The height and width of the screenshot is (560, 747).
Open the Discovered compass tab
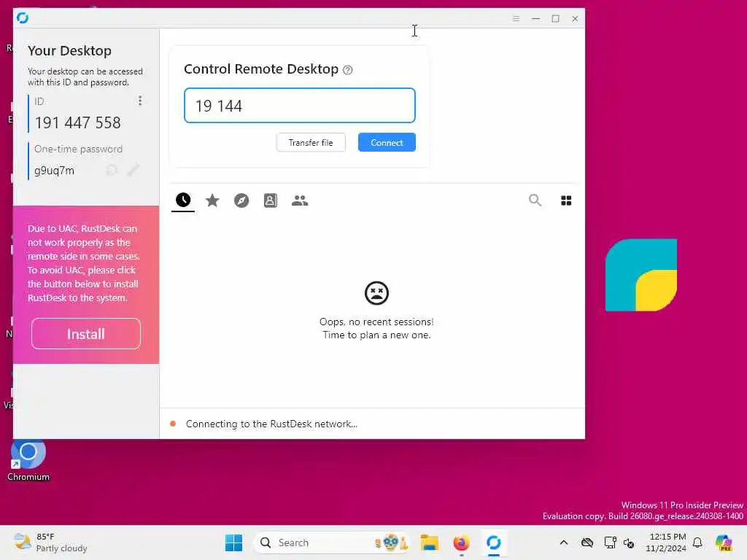(x=241, y=201)
